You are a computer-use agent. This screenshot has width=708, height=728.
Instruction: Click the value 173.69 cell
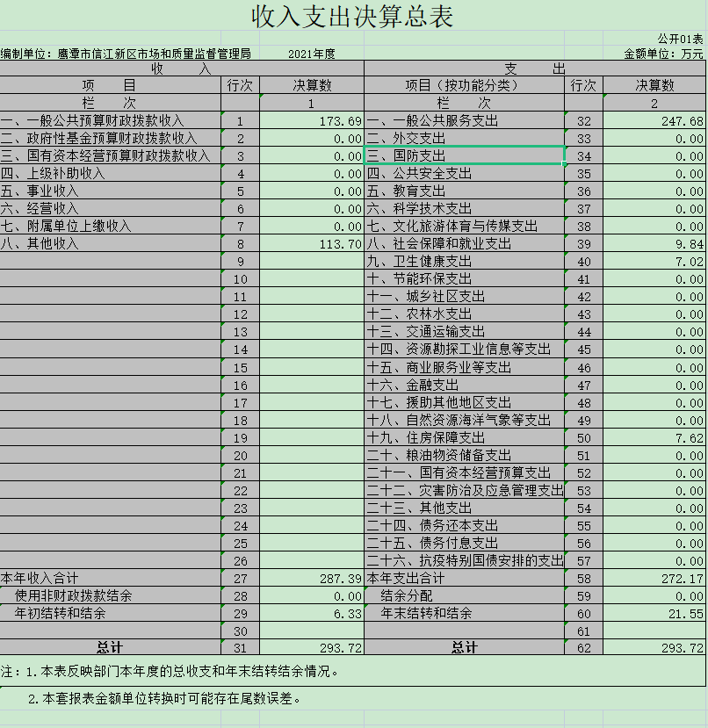[311, 120]
